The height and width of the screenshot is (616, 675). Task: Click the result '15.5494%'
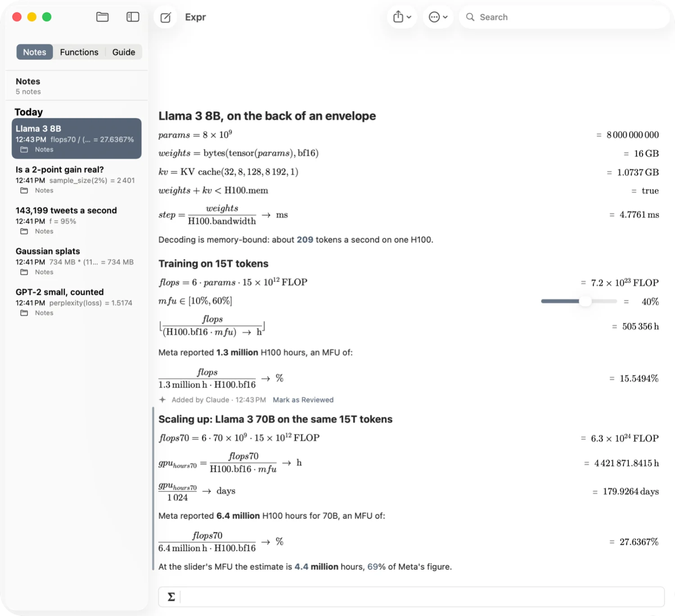(x=639, y=379)
